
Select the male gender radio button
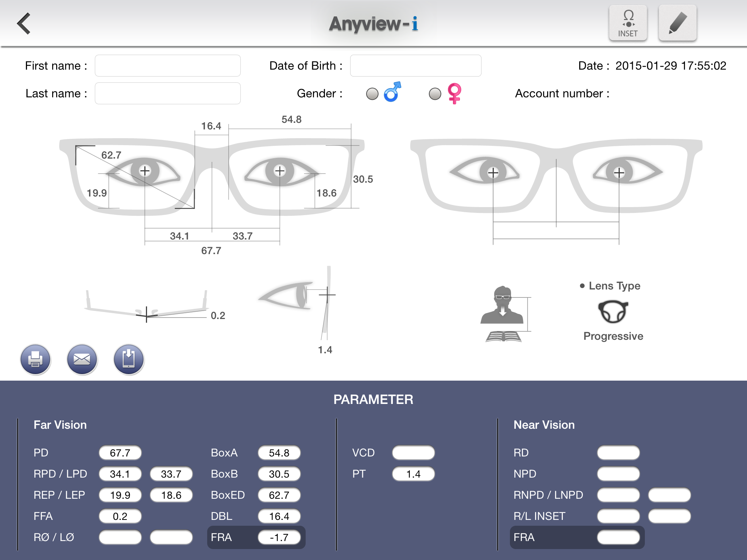click(x=372, y=94)
